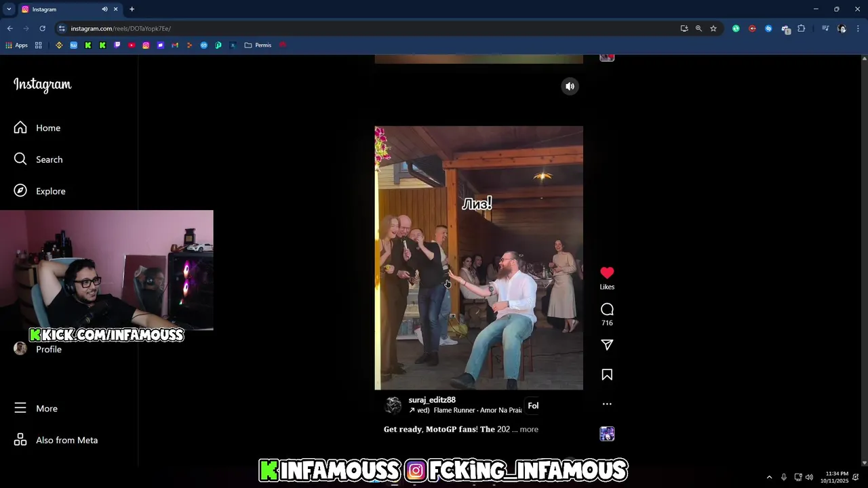Open the suraj_editz88 profile link
The height and width of the screenshot is (488, 868).
point(432,400)
